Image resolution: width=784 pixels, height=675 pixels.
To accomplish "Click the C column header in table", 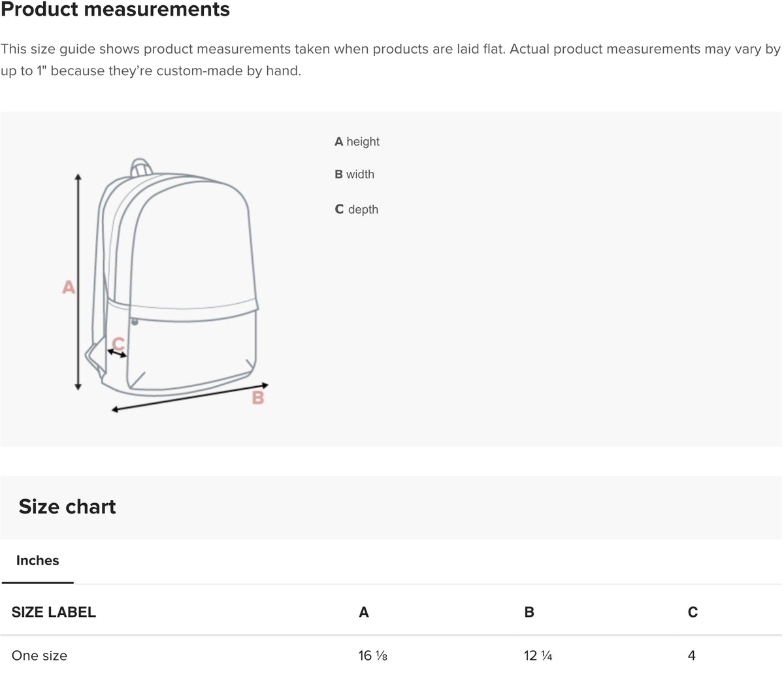I will [693, 612].
